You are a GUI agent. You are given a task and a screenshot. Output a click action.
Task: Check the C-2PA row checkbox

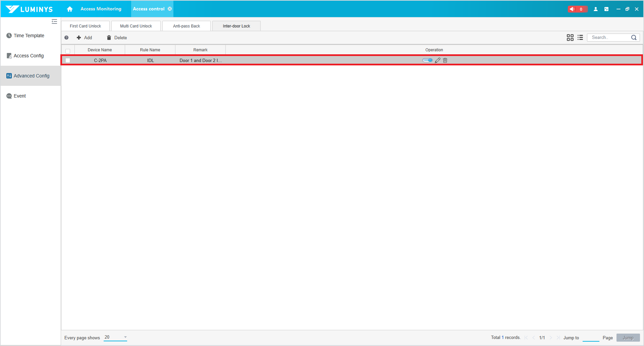[68, 60]
